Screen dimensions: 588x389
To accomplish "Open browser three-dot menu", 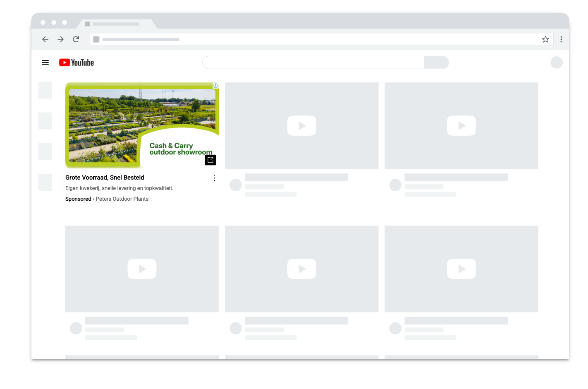I will pyautogui.click(x=561, y=39).
